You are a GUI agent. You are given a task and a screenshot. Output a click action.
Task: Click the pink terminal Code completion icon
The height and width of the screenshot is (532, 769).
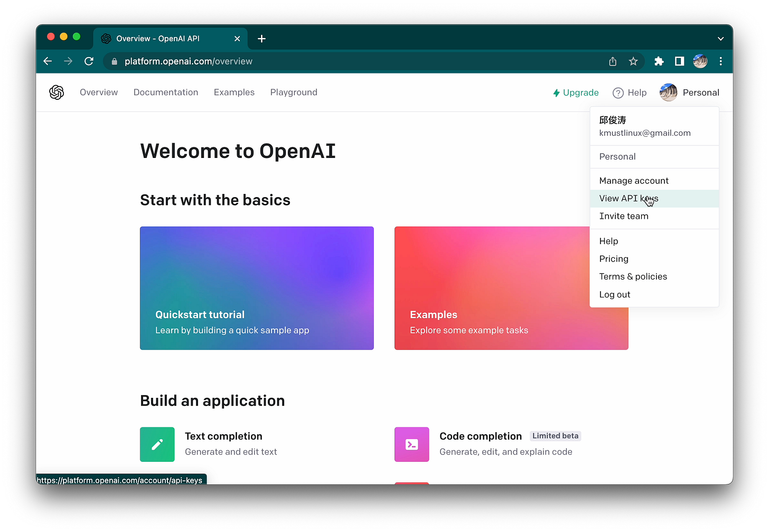[x=412, y=444]
